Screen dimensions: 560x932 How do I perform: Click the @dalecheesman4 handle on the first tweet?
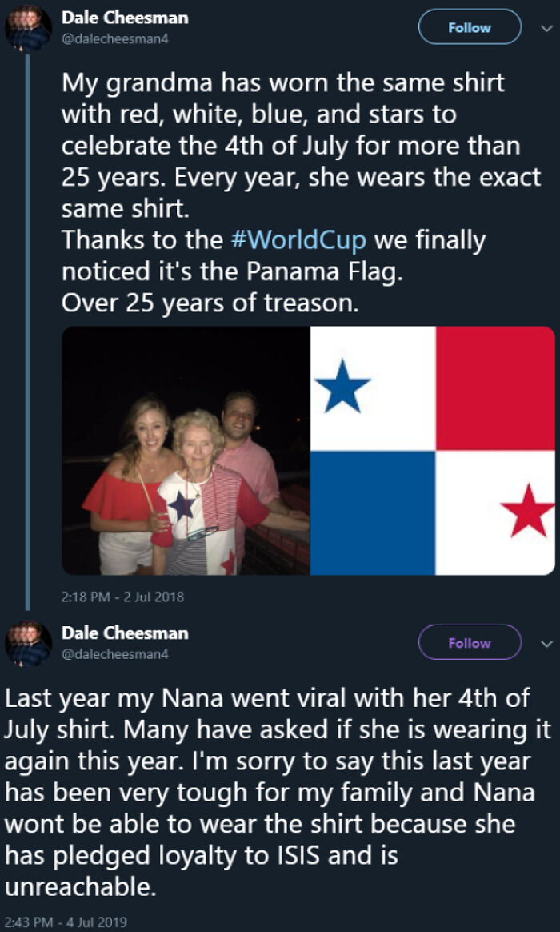pyautogui.click(x=118, y=37)
